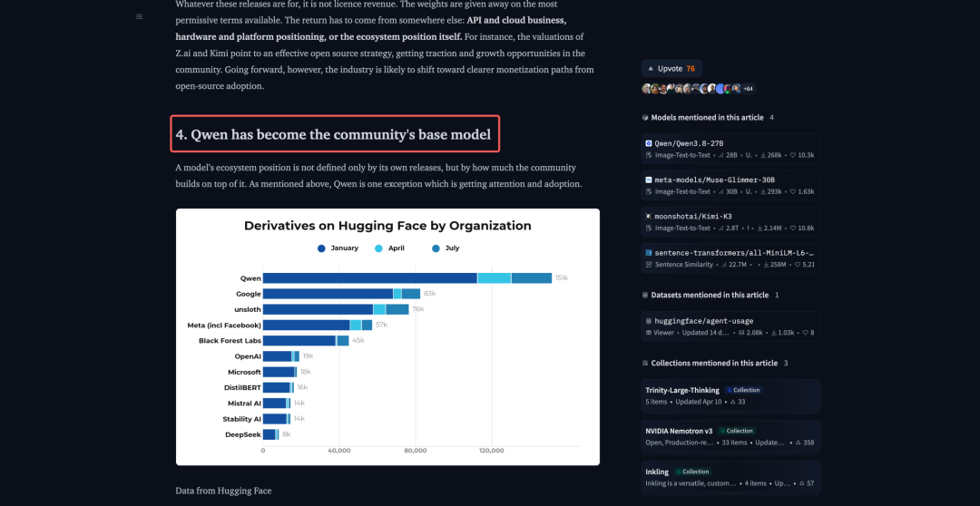Click the upvote triangle beside 57
The width and height of the screenshot is (980, 506).
(802, 483)
